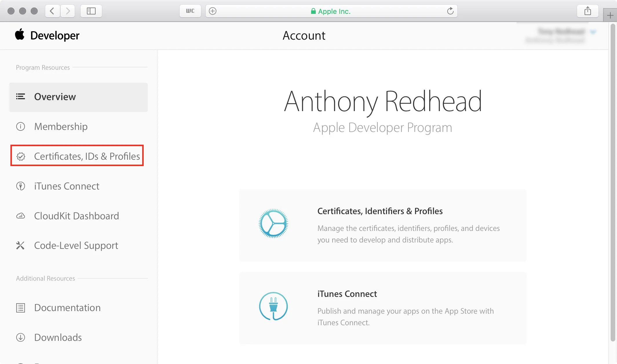Click the Documentation page icon
The width and height of the screenshot is (617, 364).
pyautogui.click(x=21, y=308)
